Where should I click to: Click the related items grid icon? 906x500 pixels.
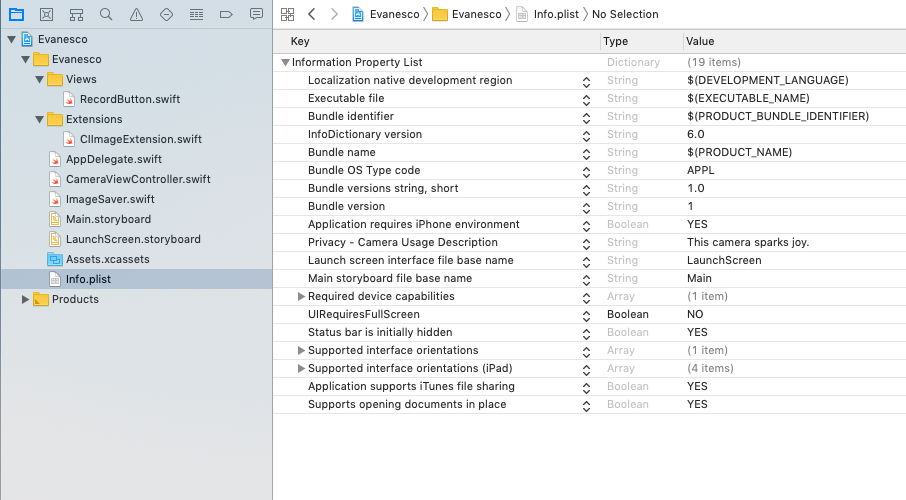(x=288, y=14)
